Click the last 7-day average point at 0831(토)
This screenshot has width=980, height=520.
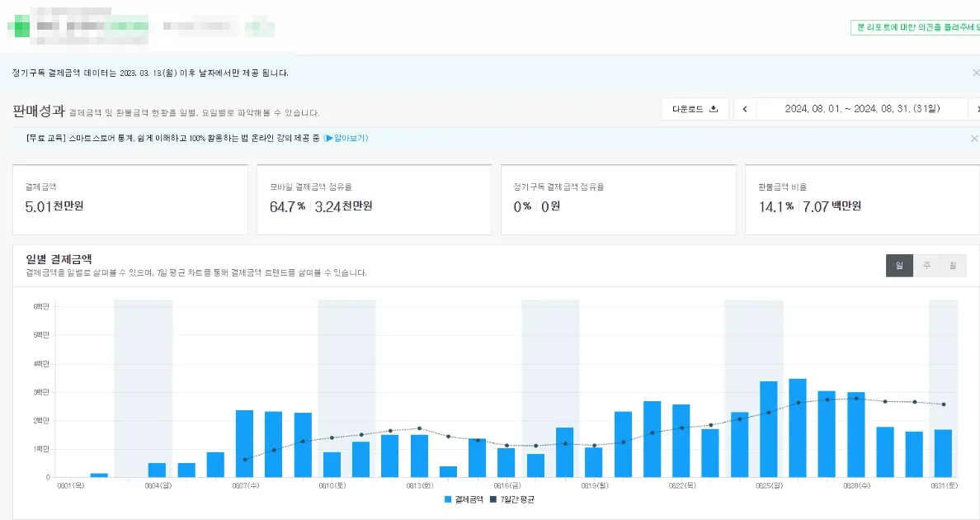[943, 404]
